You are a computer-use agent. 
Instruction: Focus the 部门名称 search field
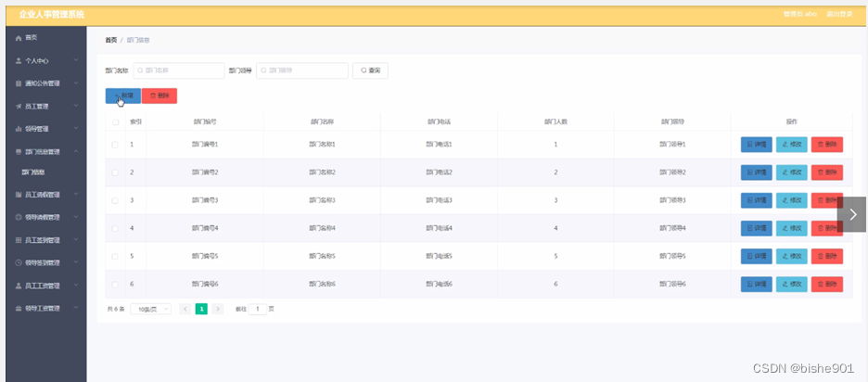[x=179, y=70]
